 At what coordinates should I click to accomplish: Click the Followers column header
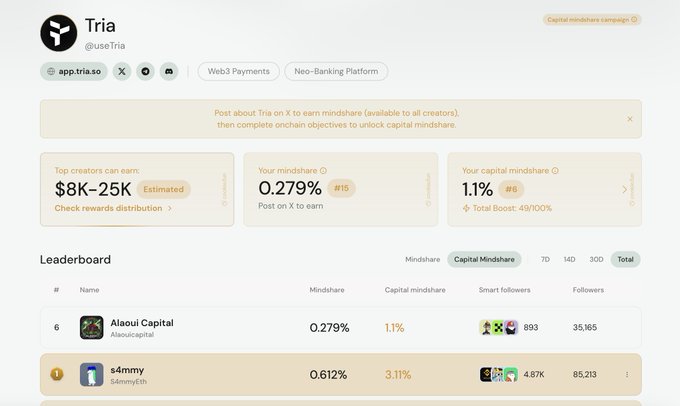(x=588, y=290)
